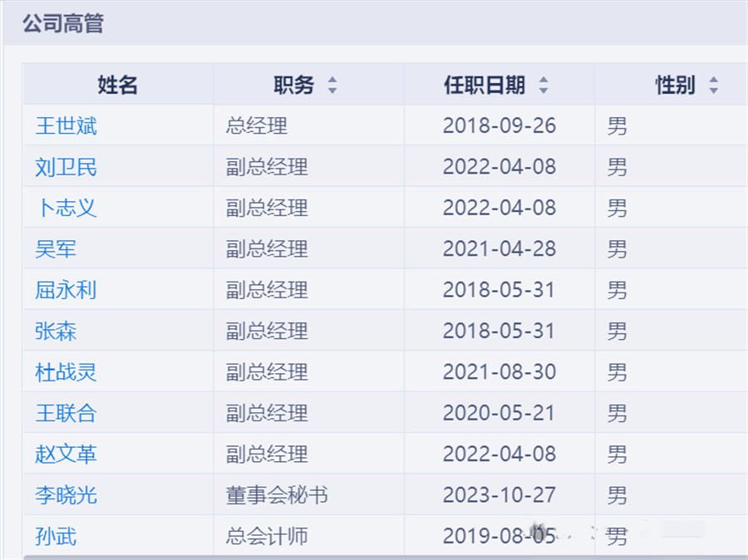
Task: Open 刘卫民 executive profile link
Action: (x=66, y=167)
